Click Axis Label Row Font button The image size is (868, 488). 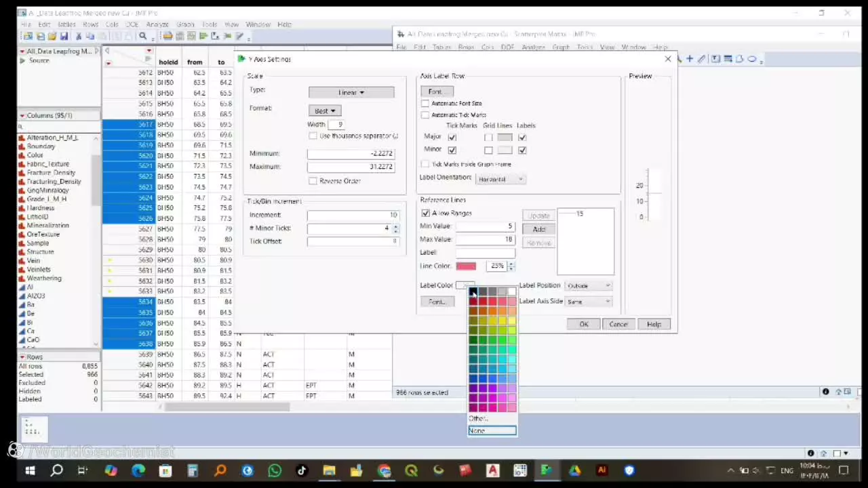[435, 91]
